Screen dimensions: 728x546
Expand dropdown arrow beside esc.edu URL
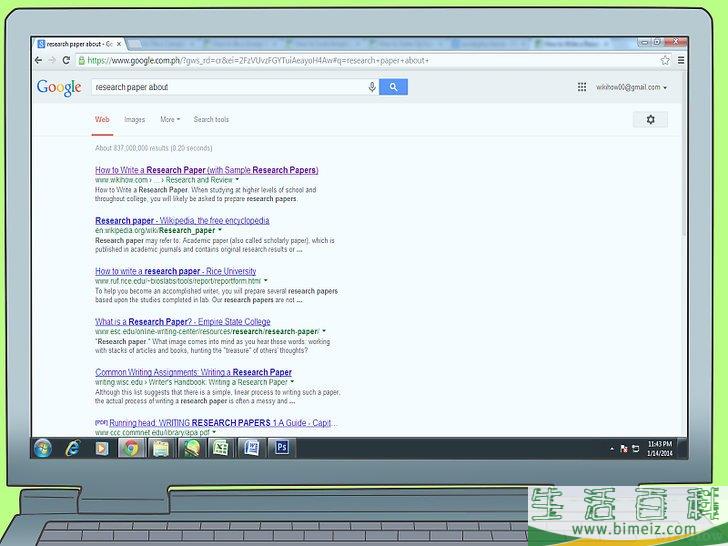click(x=324, y=332)
